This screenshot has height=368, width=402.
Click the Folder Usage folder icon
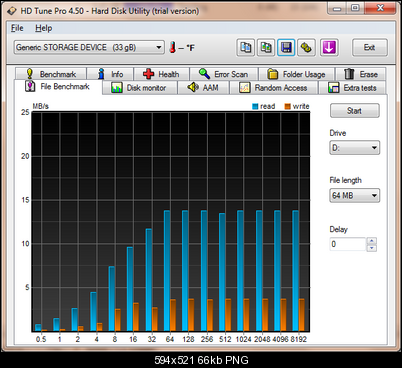tap(273, 74)
